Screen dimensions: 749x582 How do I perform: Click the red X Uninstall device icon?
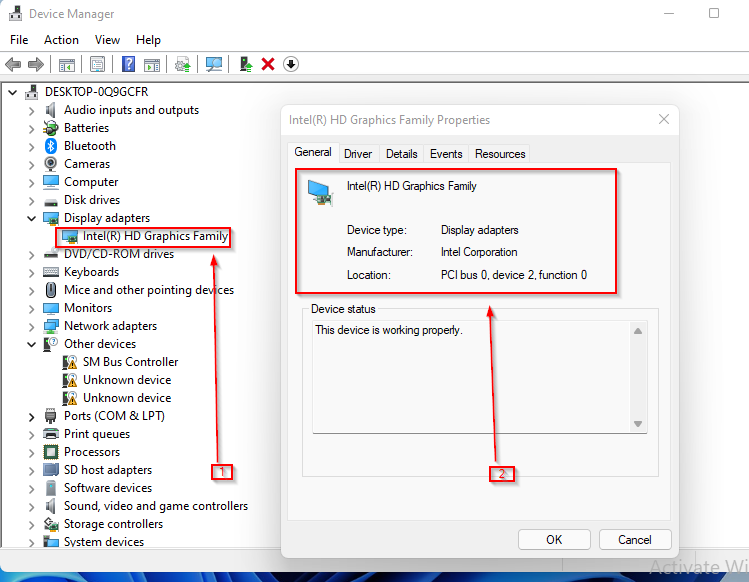[x=268, y=64]
